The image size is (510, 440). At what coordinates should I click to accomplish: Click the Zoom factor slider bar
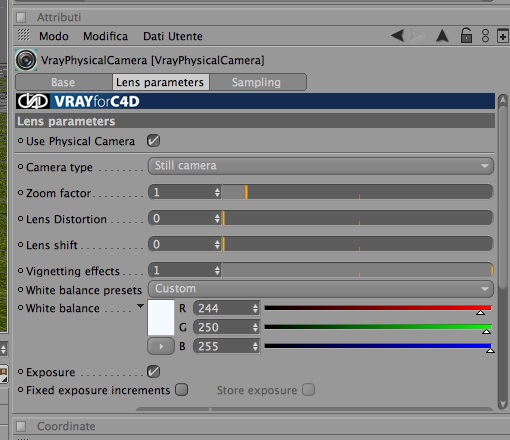click(358, 192)
